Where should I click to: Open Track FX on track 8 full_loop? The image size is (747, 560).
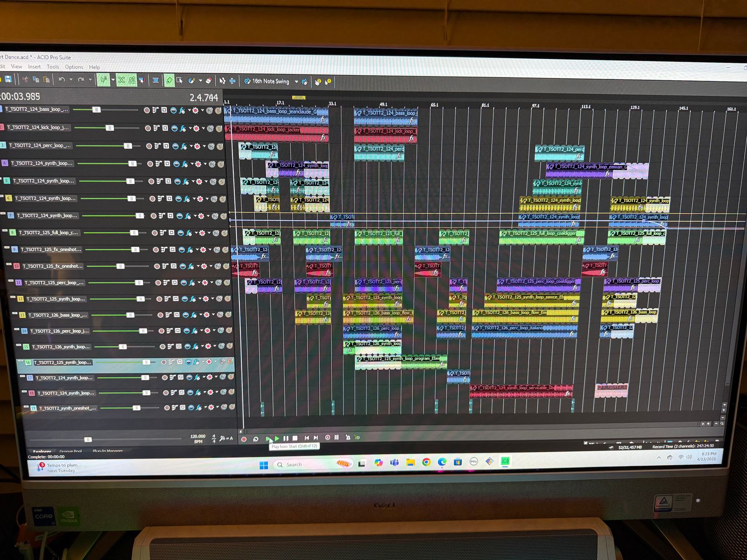tap(189, 233)
